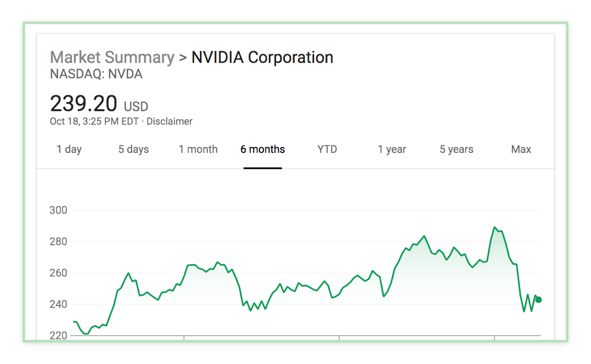Open the Disclaimer link
Screen dimensions: 591x364
169,122
